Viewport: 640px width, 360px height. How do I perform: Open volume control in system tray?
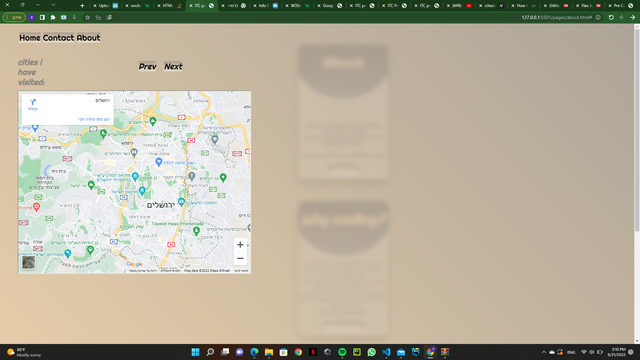click(x=591, y=352)
